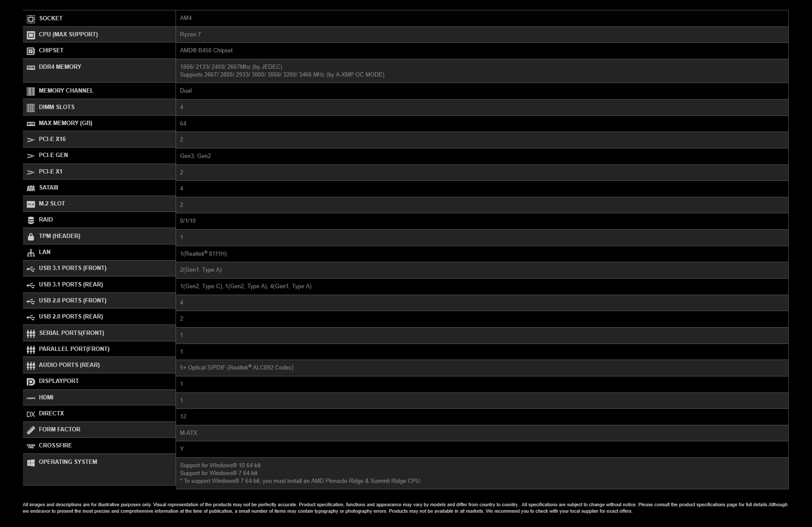This screenshot has height=527, width=812.
Task: Click the padlock icon next to TPM (HEADER)
Action: coord(31,237)
